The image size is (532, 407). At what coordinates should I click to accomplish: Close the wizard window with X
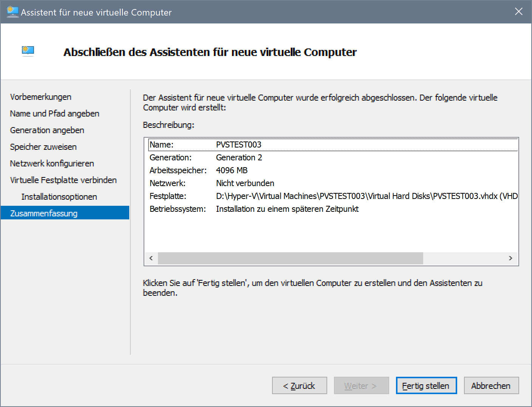(518, 12)
